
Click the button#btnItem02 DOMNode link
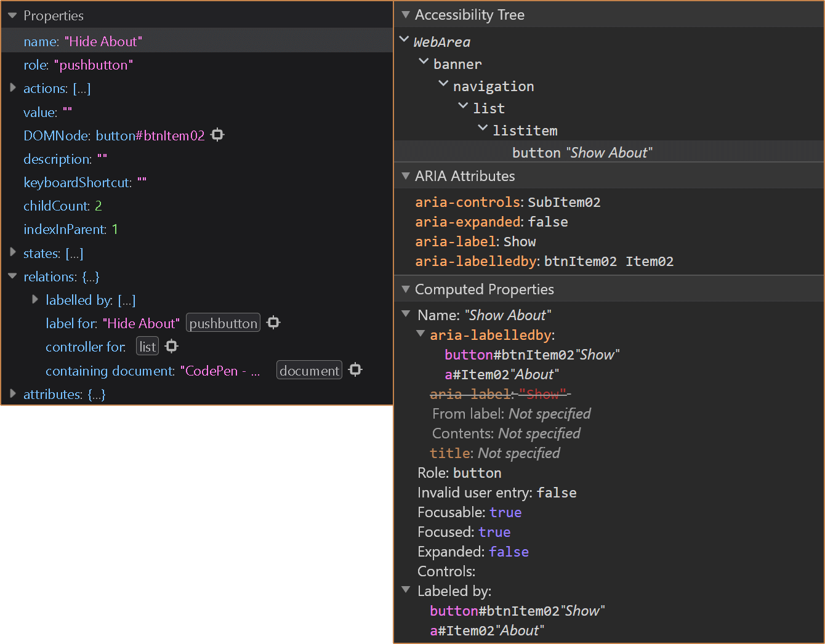150,135
